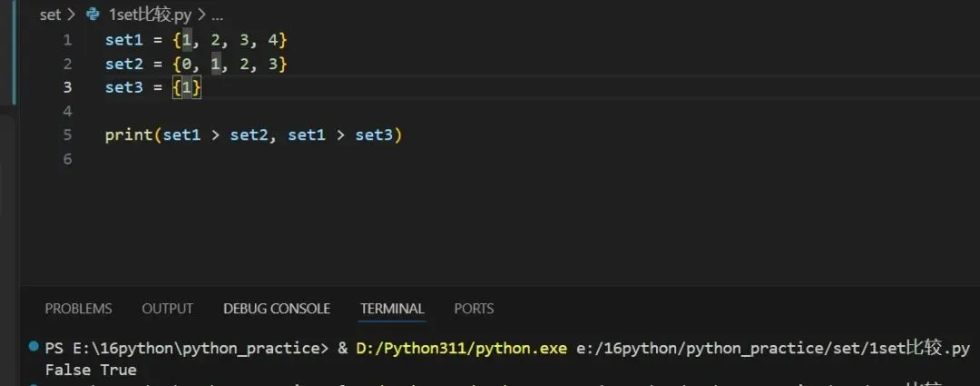
Task: Open the 1set比较.py breadcrumb item
Action: pos(148,15)
